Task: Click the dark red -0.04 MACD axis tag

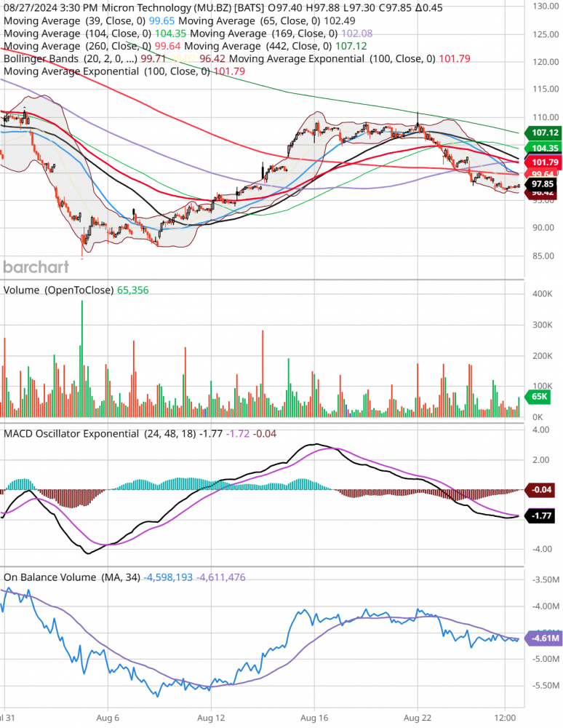Action: pyautogui.click(x=539, y=490)
